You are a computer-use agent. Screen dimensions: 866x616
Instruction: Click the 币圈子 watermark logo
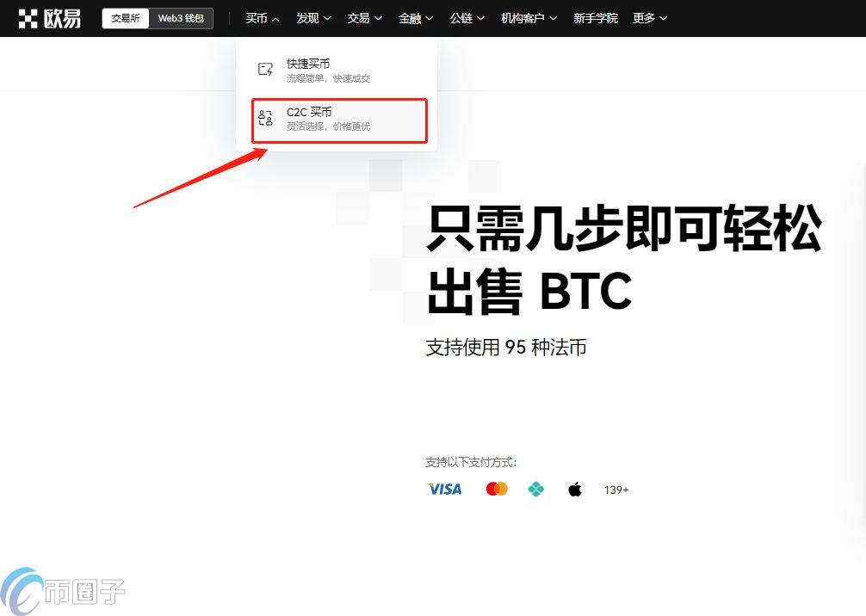[63, 591]
